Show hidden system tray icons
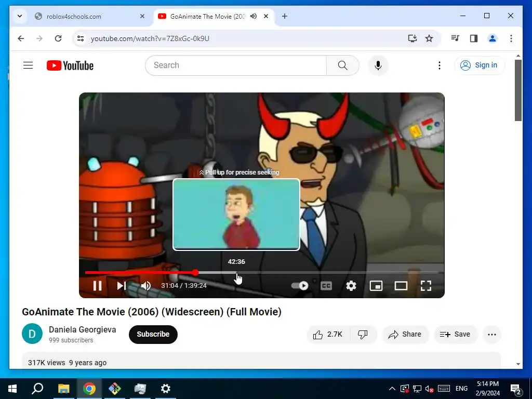The height and width of the screenshot is (399, 532). point(392,389)
